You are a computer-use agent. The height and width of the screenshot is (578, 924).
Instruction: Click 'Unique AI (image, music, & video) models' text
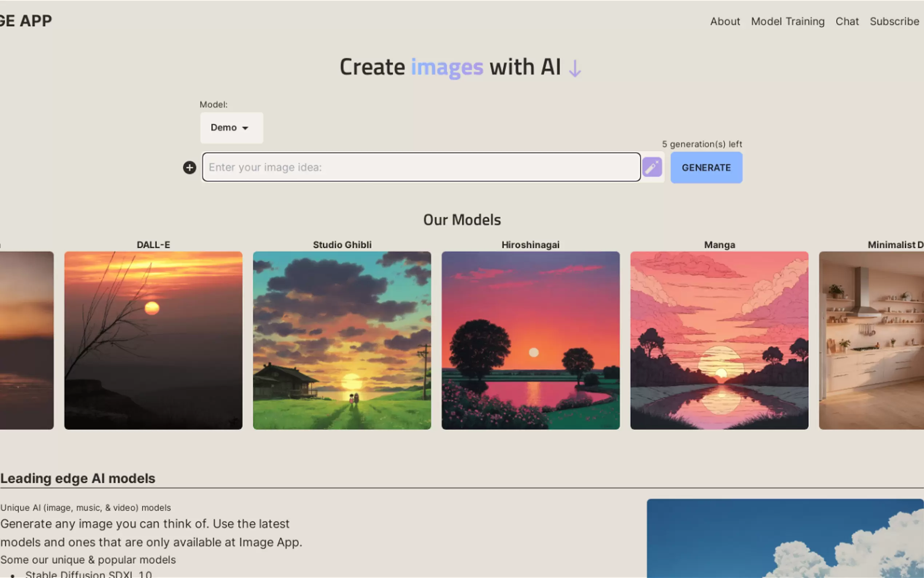tap(85, 508)
